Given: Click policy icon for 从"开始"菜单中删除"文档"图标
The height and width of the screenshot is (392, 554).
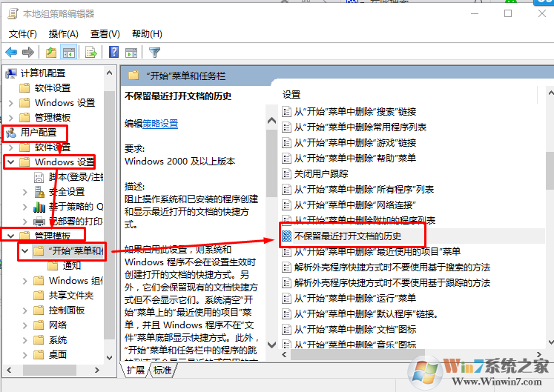Looking at the screenshot, I should point(286,330).
